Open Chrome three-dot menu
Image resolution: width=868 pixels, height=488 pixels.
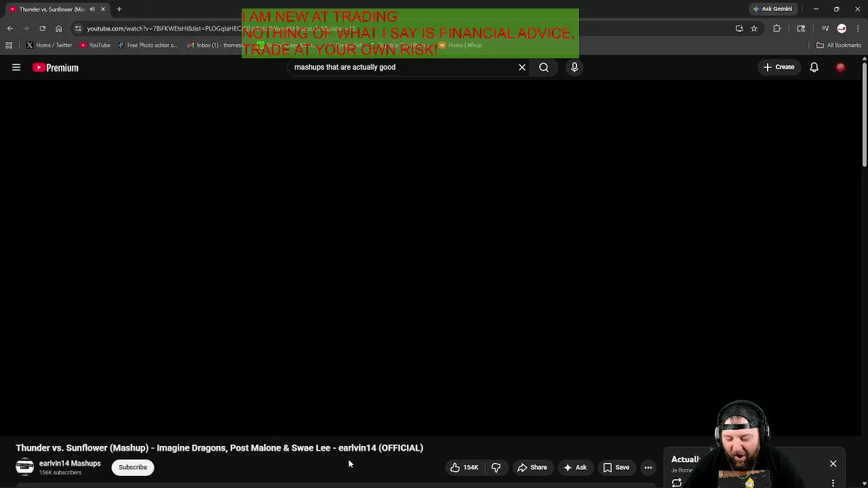point(858,28)
